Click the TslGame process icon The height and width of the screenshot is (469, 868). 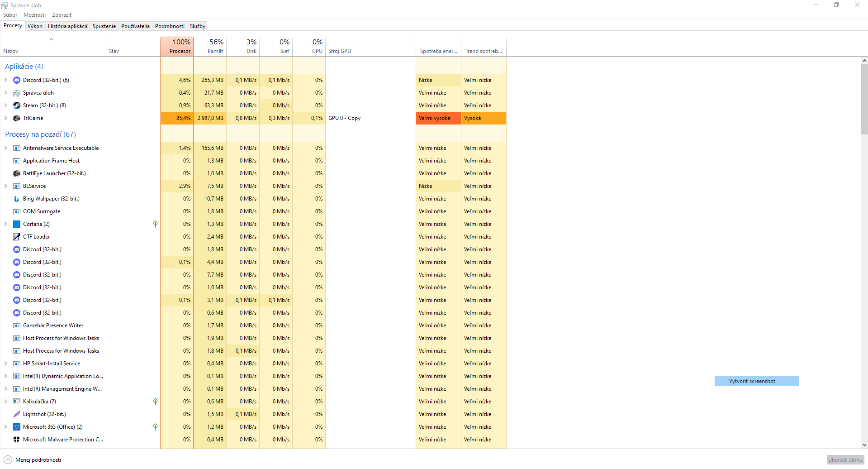pos(17,118)
